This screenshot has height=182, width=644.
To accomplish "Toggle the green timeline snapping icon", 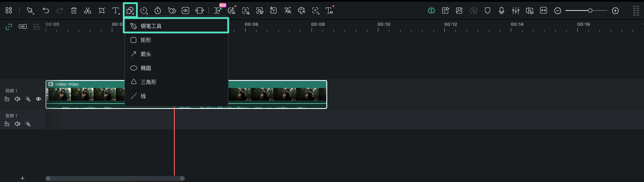I will coord(432,10).
